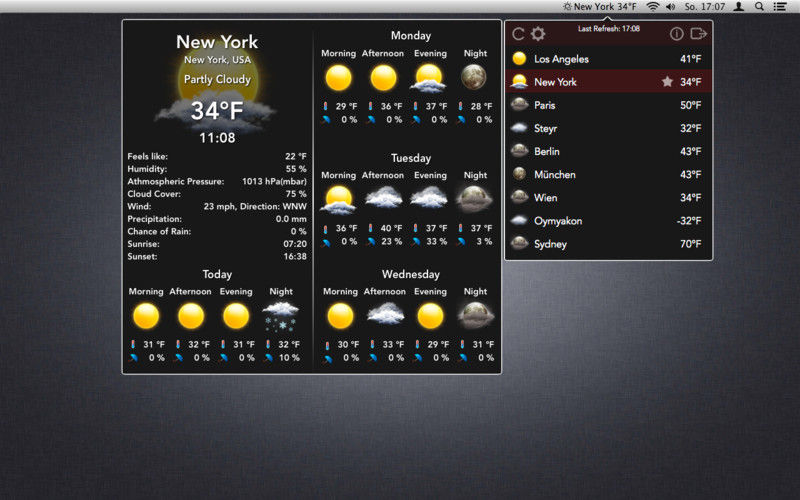
Task: Click the Monday Evening partly cloudy icon
Action: pyautogui.click(x=429, y=78)
